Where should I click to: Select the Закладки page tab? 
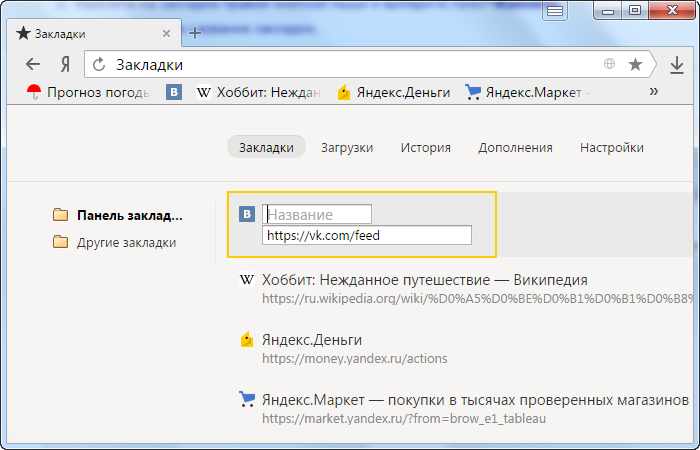tap(266, 147)
